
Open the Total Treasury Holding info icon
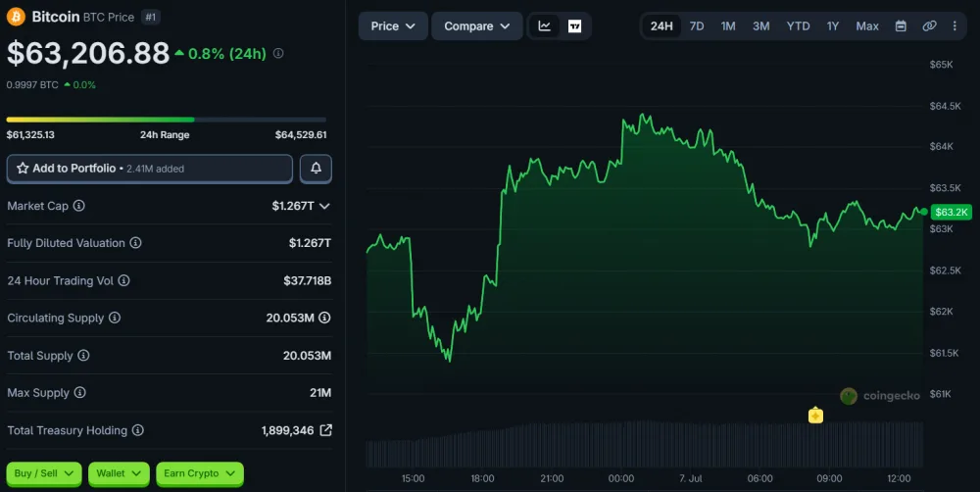coord(138,430)
